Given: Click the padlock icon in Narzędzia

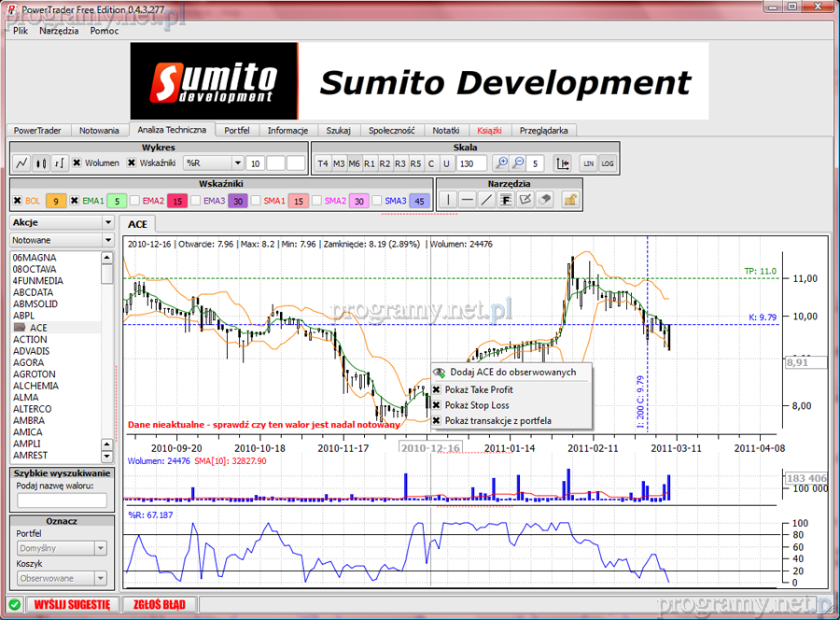Looking at the screenshot, I should (569, 200).
